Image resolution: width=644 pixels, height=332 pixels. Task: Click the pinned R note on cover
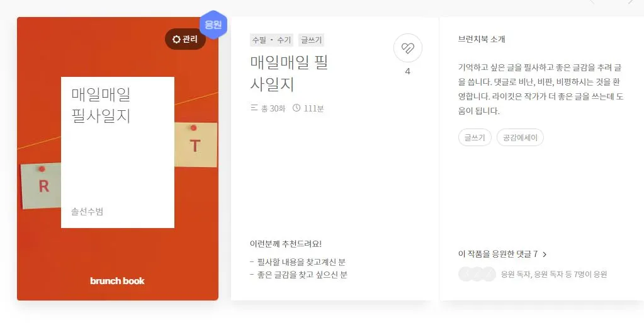tap(41, 186)
